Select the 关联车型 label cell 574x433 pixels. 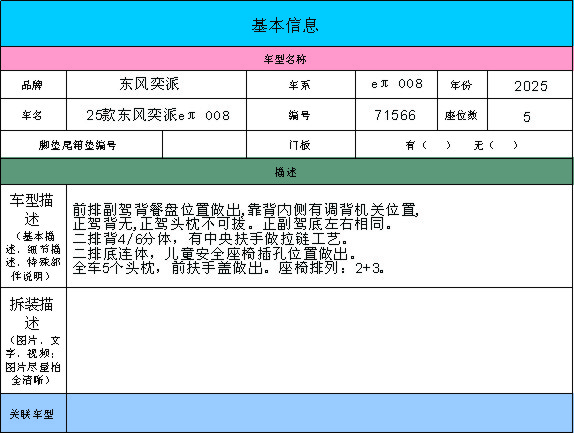click(x=33, y=413)
